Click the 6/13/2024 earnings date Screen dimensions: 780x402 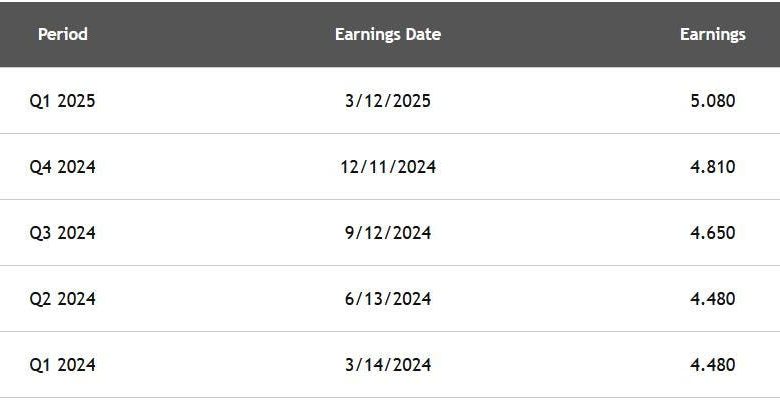[x=388, y=299]
